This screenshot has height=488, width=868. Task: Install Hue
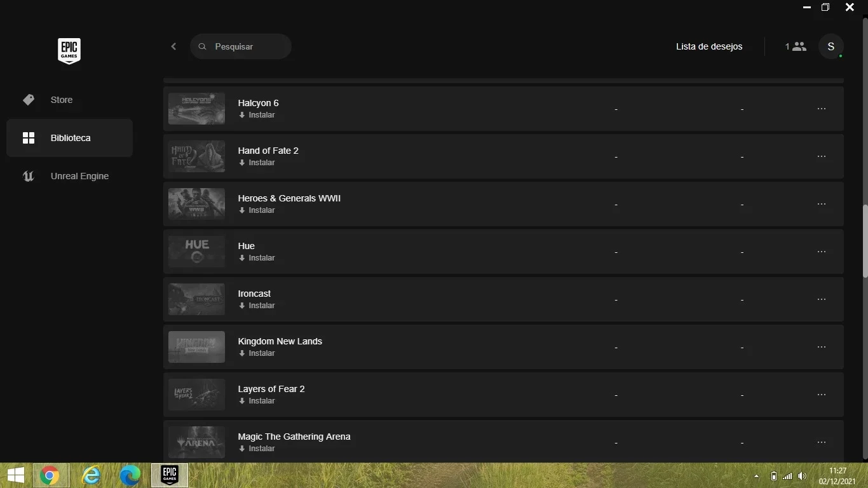[257, 258]
